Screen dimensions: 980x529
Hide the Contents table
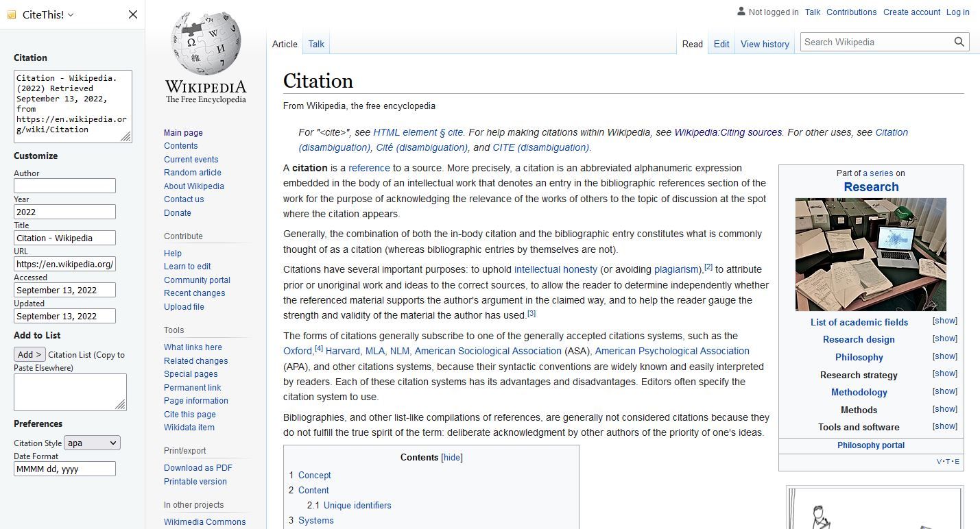tap(452, 457)
